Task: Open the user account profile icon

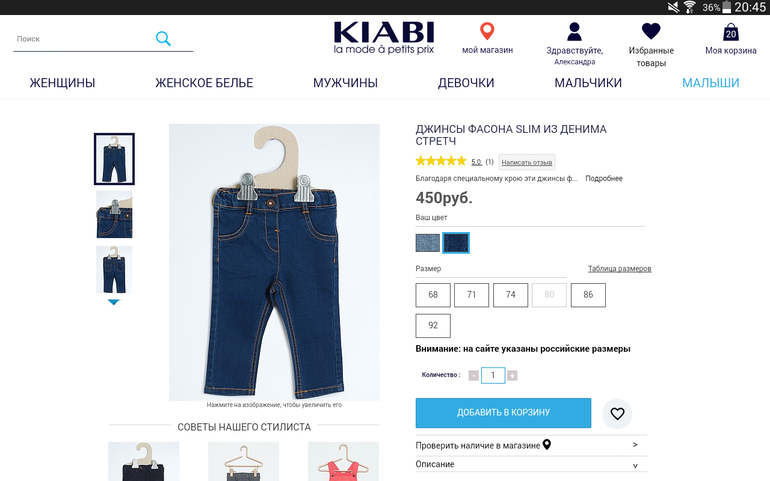Action: (x=574, y=32)
